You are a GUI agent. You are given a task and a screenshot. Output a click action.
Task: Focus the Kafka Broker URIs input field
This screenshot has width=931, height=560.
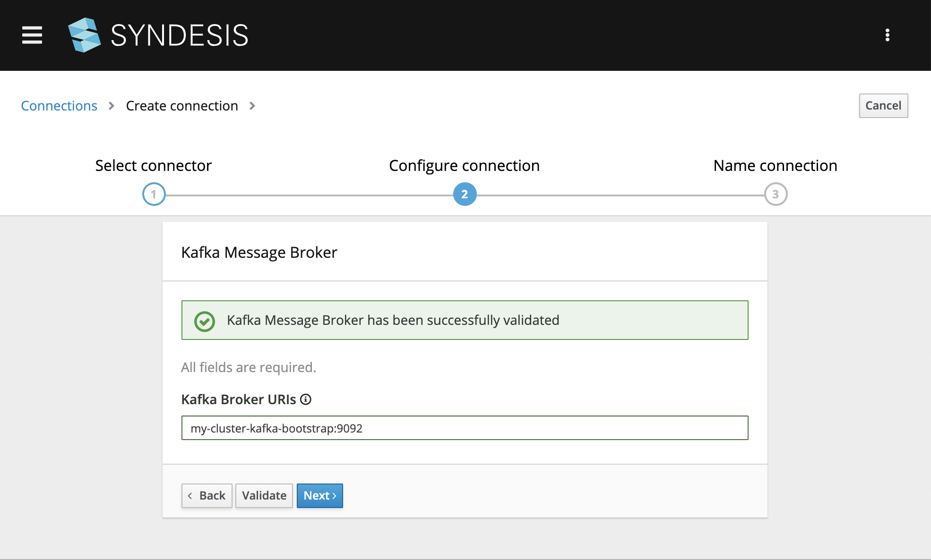tap(465, 428)
